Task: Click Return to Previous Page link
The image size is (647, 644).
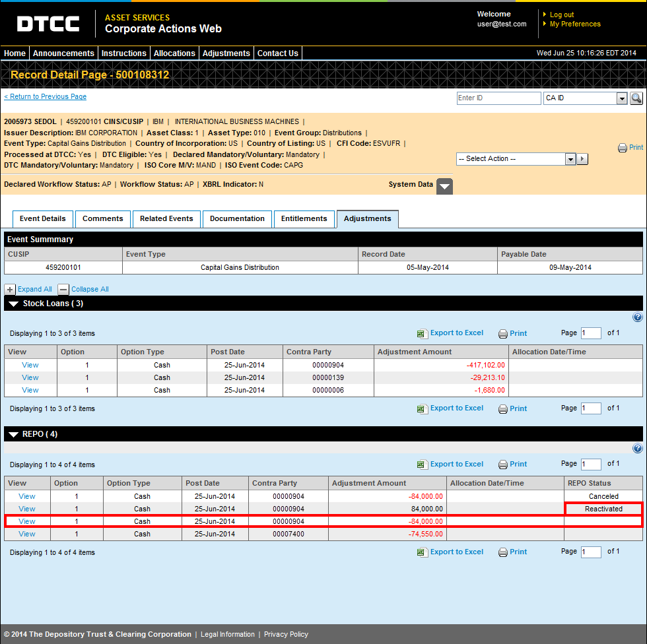Action: (x=46, y=96)
